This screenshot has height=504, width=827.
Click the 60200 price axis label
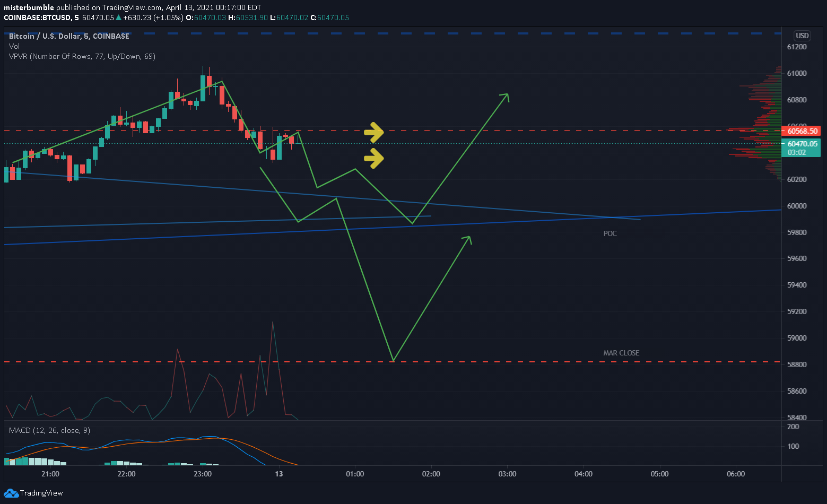pos(797,179)
